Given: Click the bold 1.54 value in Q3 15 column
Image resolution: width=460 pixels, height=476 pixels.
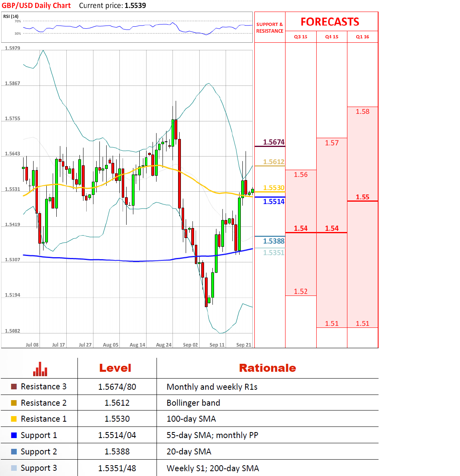Looking at the screenshot, I should pos(301,228).
